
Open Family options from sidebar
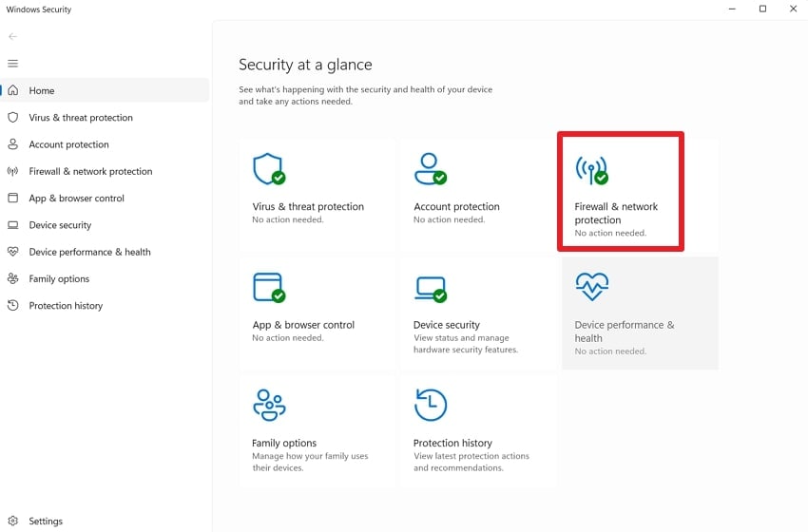coord(105,278)
